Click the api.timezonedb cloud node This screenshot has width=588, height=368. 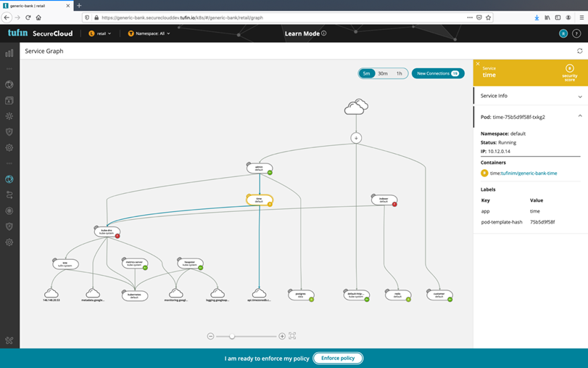tap(259, 293)
